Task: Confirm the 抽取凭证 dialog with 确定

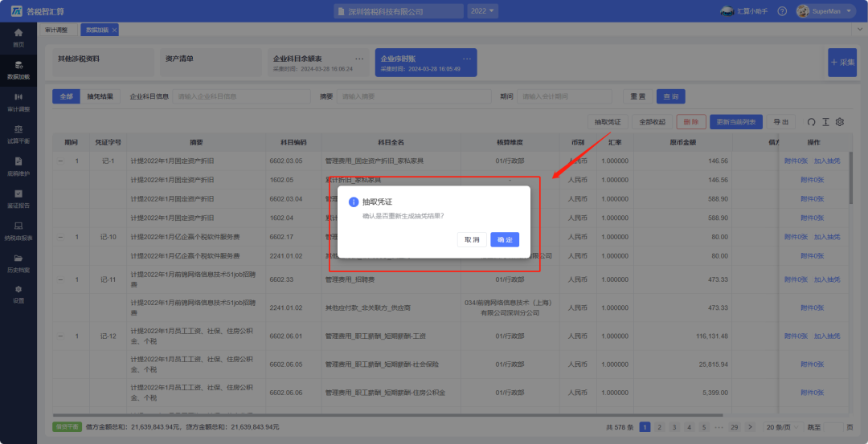Action: 504,239
